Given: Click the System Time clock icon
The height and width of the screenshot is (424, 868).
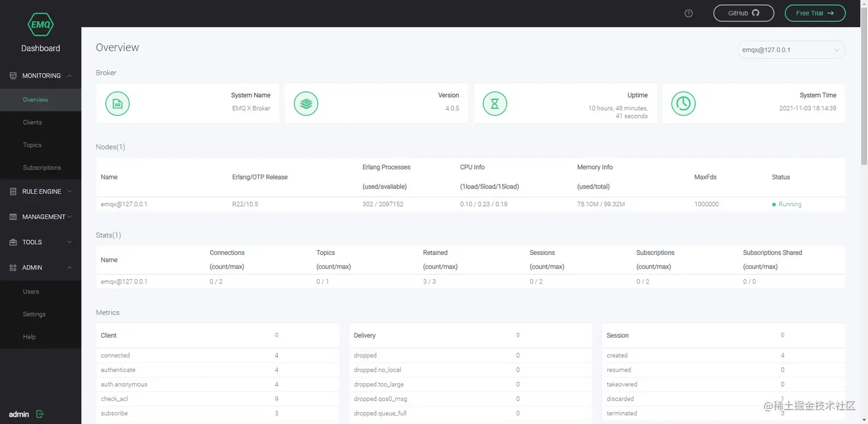Looking at the screenshot, I should (683, 103).
